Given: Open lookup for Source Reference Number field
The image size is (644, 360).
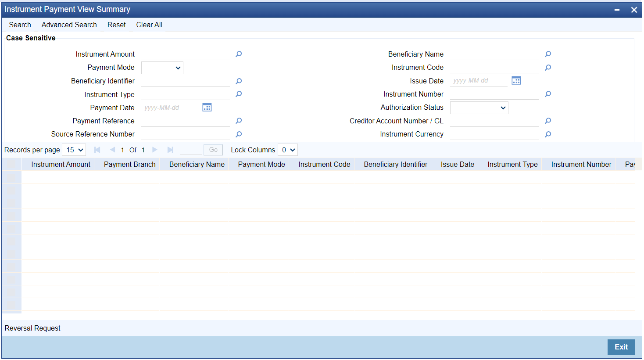Looking at the screenshot, I should [239, 134].
